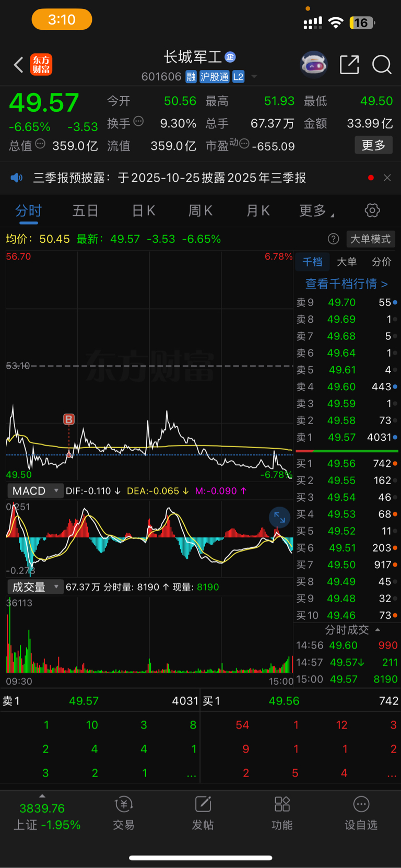401x868 pixels.
Task: Tap info icon next to 换手
Action: tap(138, 122)
